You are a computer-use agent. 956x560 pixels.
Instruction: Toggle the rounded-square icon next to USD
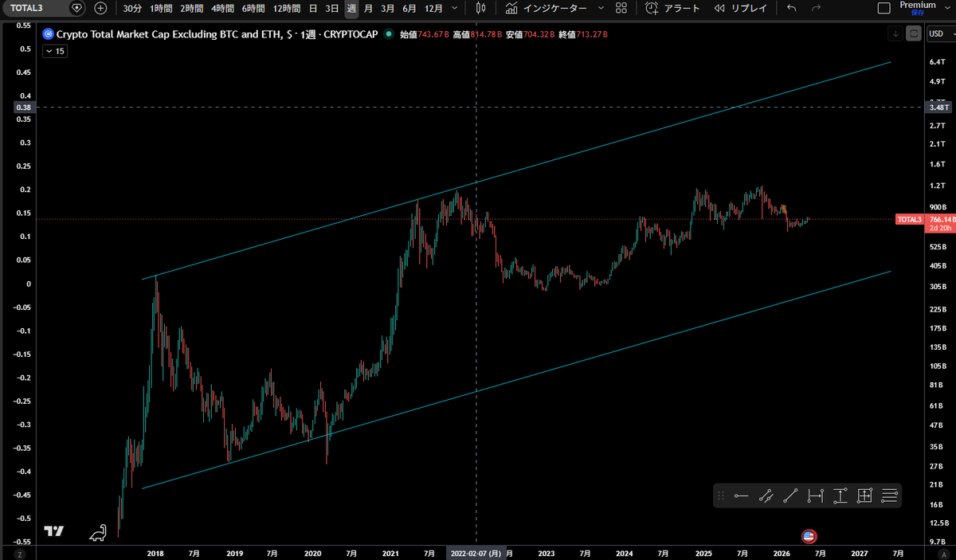(x=913, y=33)
